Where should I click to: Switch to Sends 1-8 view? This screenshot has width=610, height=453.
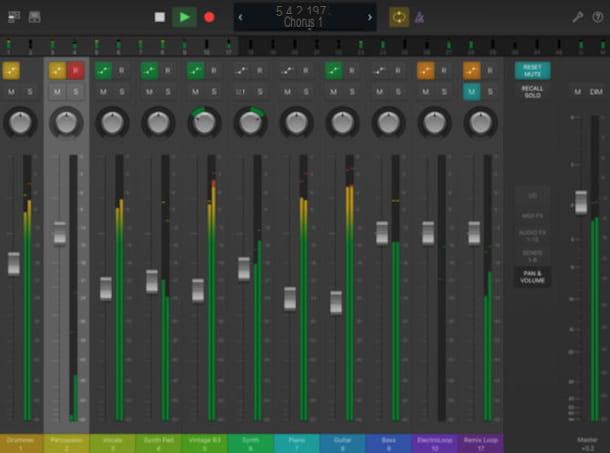[x=532, y=254]
